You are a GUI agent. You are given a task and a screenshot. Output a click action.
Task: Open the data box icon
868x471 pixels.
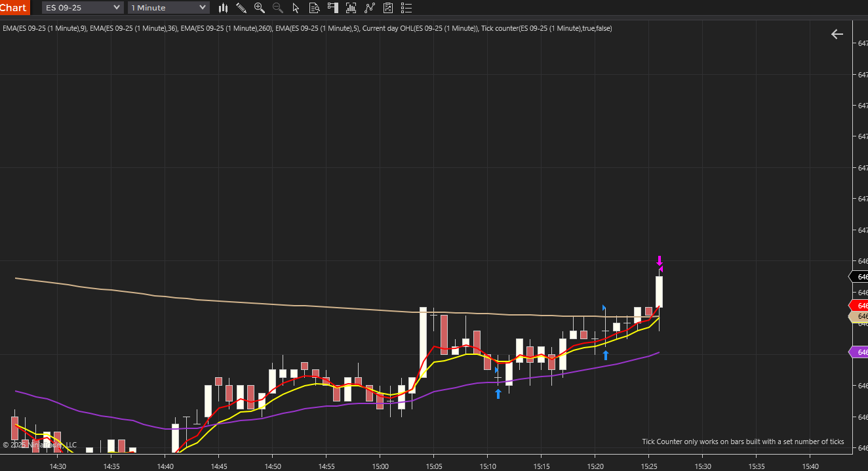pos(314,8)
